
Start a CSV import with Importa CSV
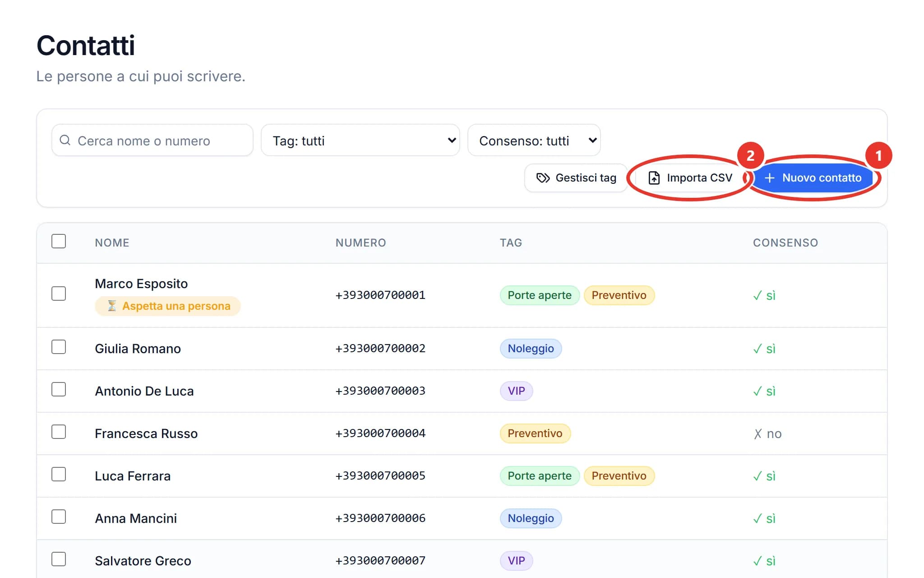690,178
